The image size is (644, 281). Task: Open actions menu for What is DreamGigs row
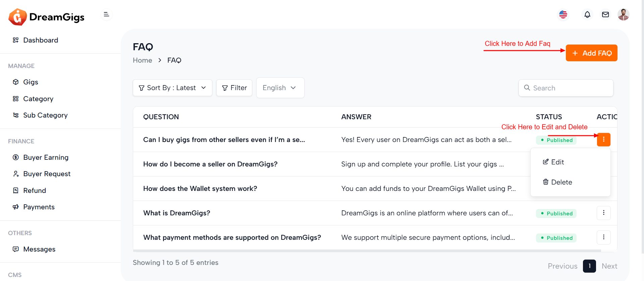603,213
